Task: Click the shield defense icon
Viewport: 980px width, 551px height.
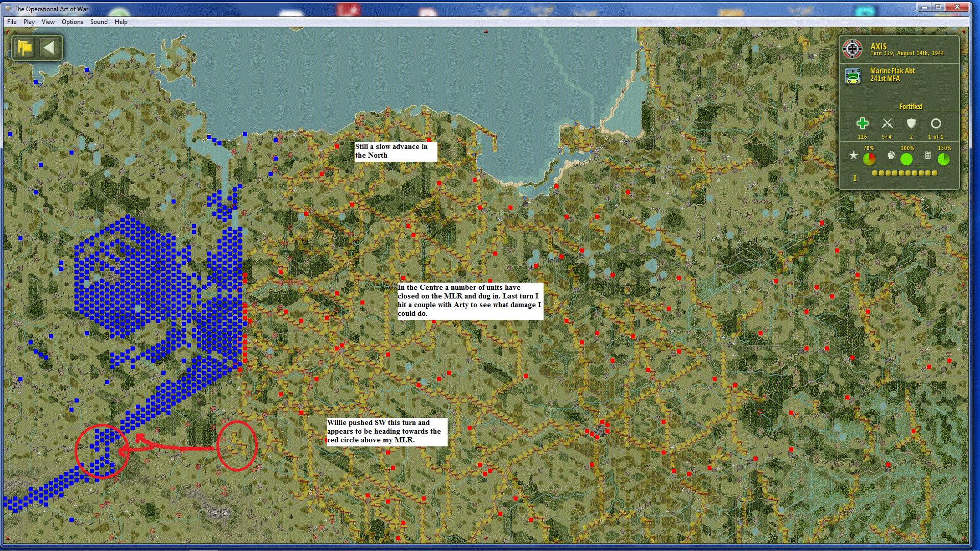Action: coord(911,123)
